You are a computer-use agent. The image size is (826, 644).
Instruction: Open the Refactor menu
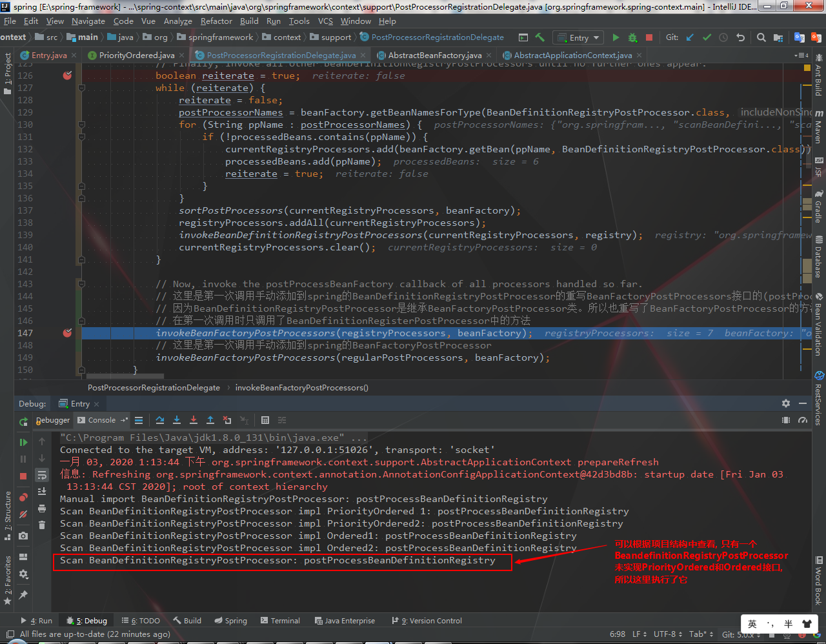click(x=216, y=21)
